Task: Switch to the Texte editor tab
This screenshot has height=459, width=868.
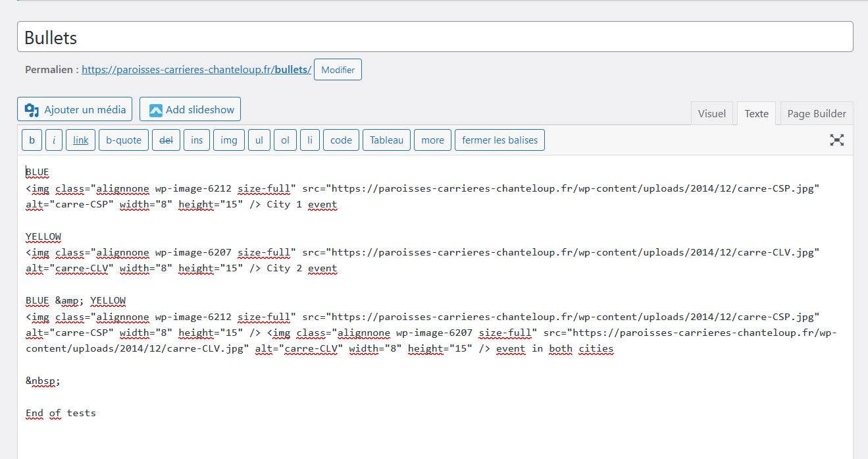Action: (756, 113)
